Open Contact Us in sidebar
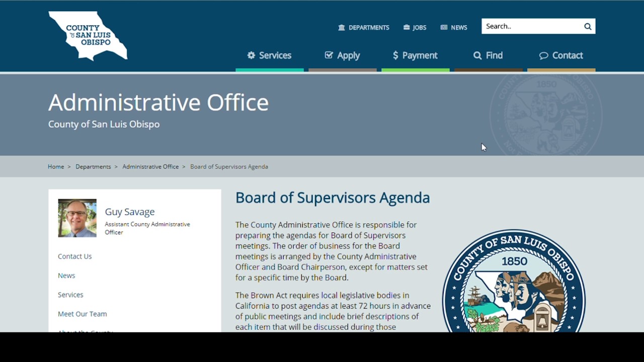644x362 pixels. coord(74,256)
